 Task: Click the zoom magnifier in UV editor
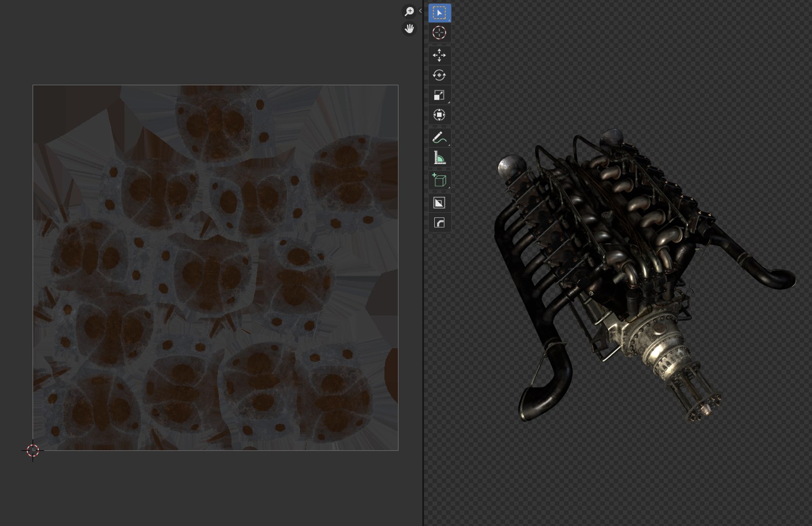click(409, 11)
